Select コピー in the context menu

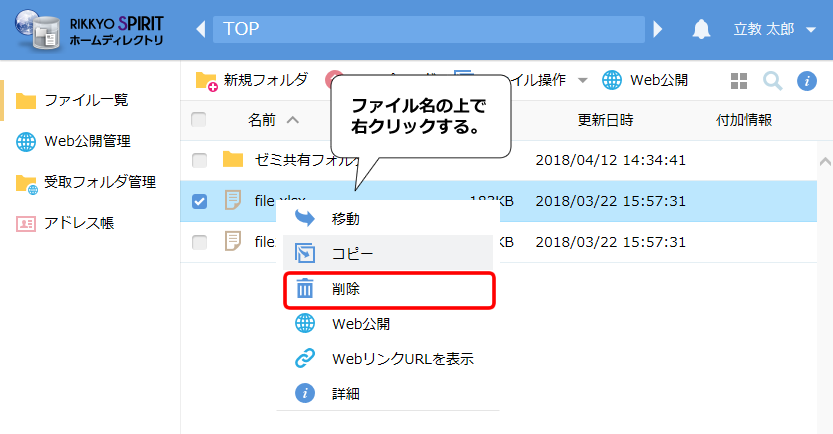[388, 253]
